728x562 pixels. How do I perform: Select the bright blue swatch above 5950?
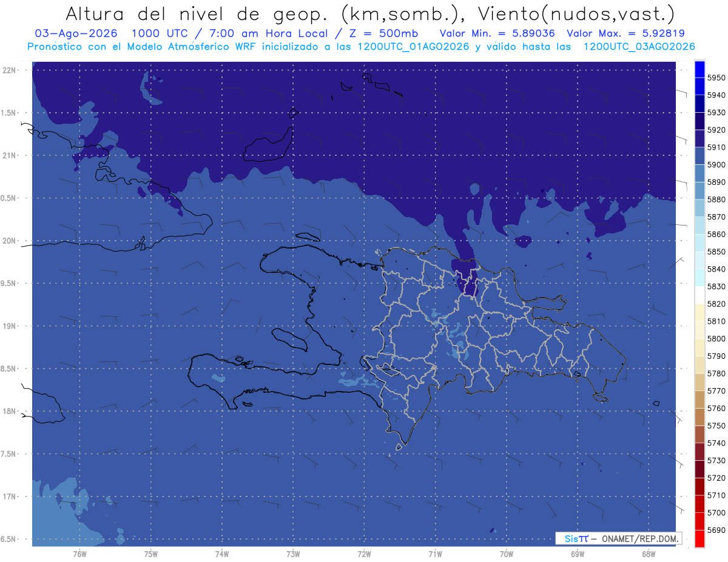pos(699,69)
